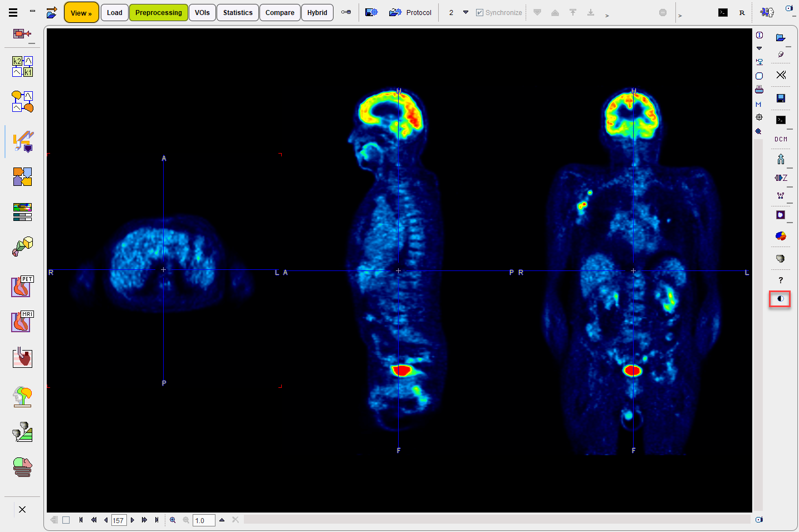Open the DCM DICOM tool
The width and height of the screenshot is (799, 532).
point(781,139)
